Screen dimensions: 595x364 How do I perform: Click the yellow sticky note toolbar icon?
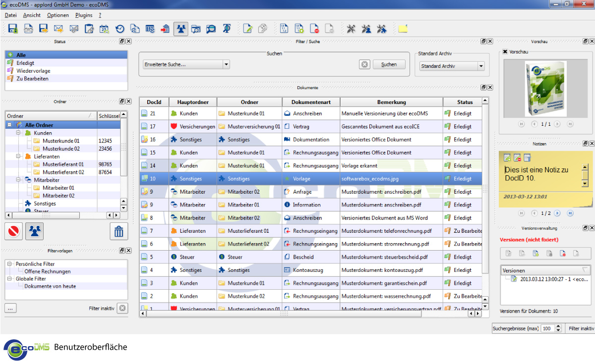pos(403,29)
